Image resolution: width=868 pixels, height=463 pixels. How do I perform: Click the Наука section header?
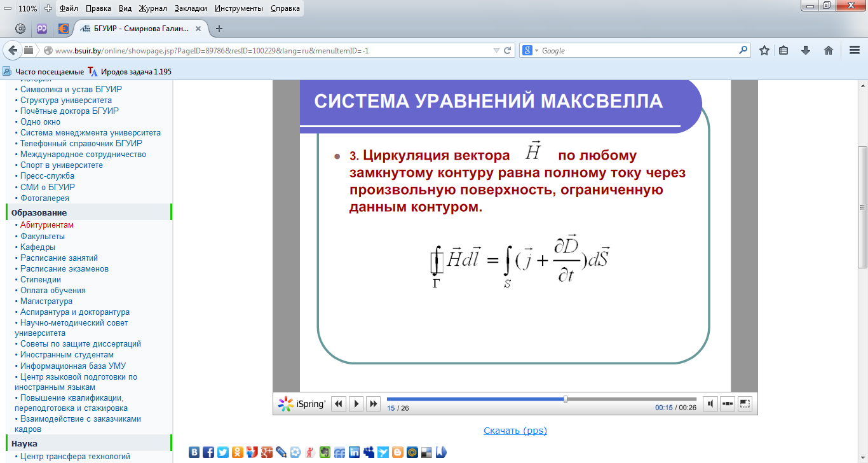click(89, 443)
